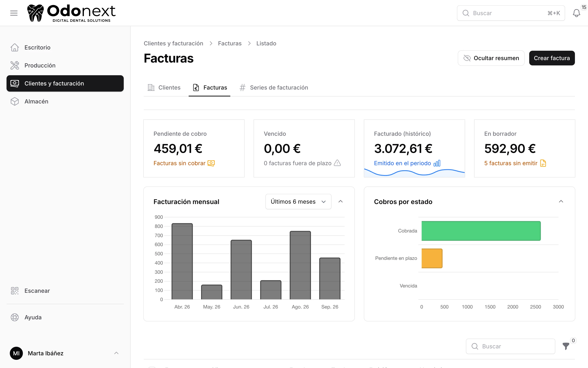The width and height of the screenshot is (588, 368).
Task: Toggle Ocultar resumen visibility button
Action: pyautogui.click(x=491, y=58)
